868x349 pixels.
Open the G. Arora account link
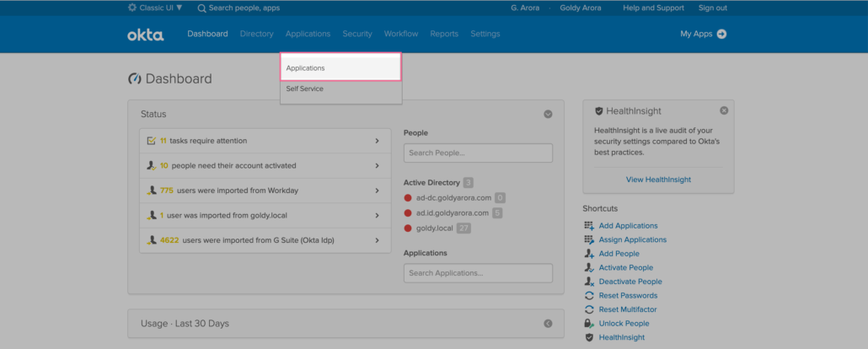tap(525, 8)
